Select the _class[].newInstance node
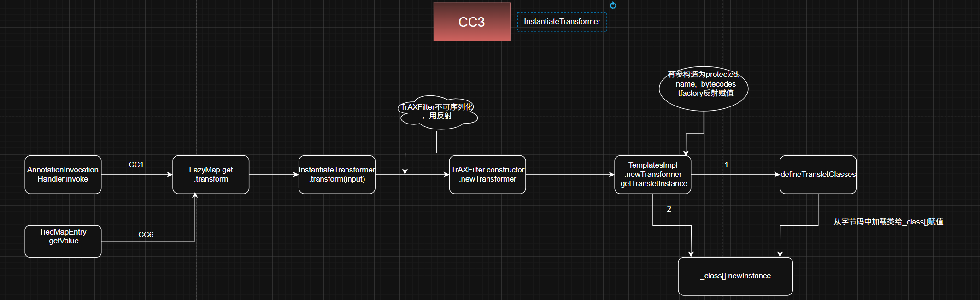Image resolution: width=980 pixels, height=300 pixels. tap(735, 276)
